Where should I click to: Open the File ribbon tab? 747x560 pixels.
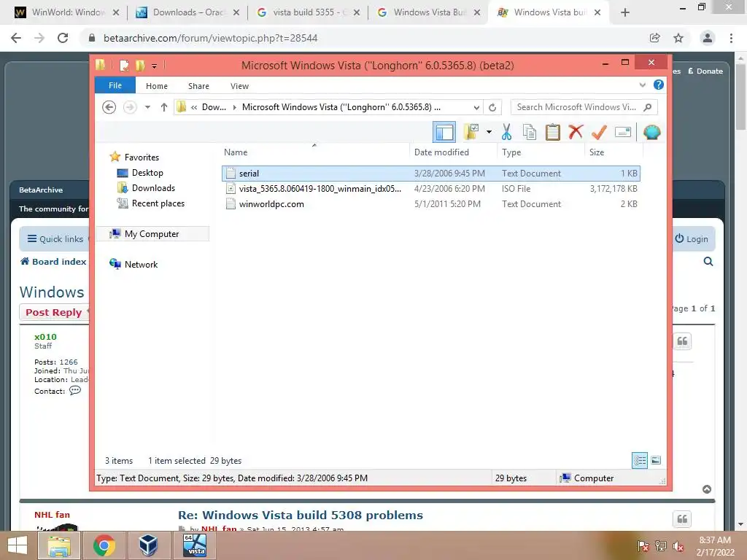115,86
